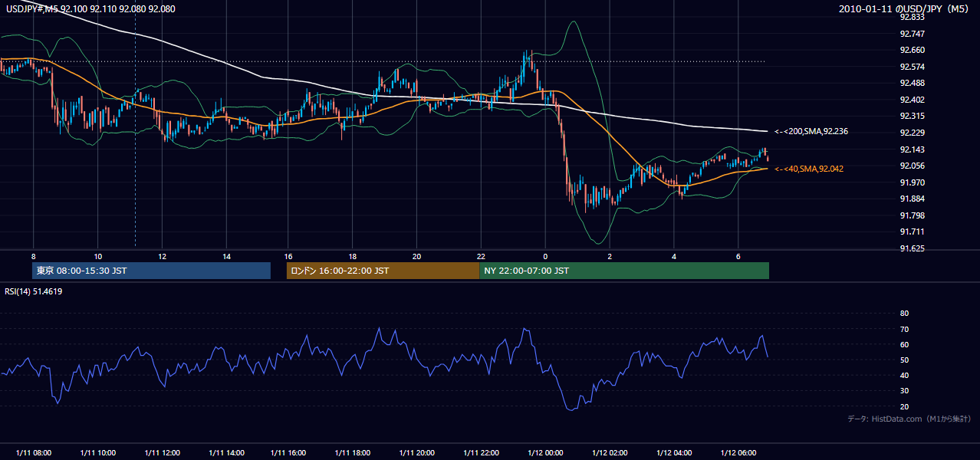Click the 1/11 12:00 bottom time label

[162, 453]
